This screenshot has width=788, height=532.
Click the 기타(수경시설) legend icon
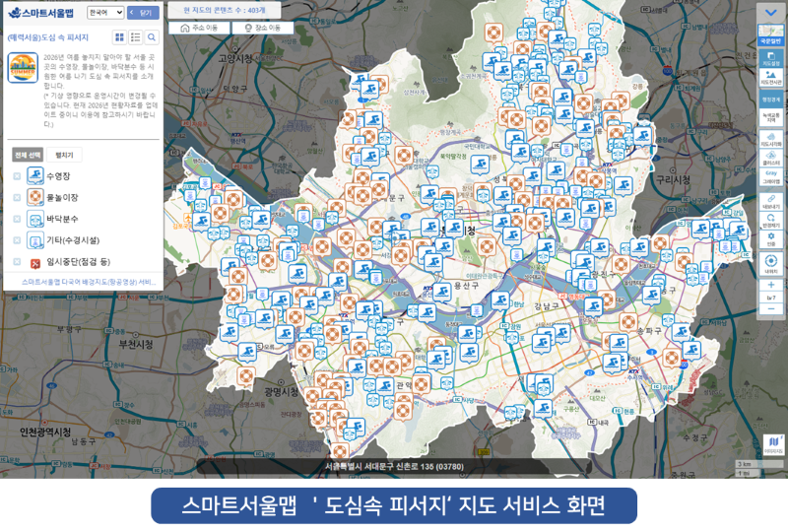(x=35, y=240)
